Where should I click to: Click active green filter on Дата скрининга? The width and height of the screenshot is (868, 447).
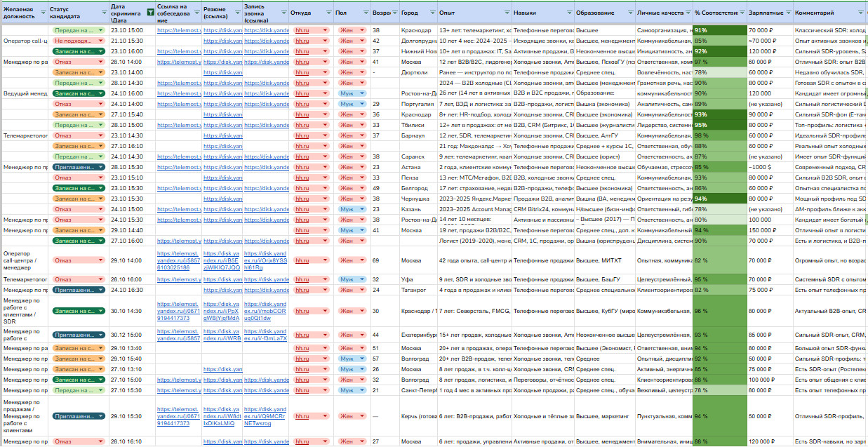click(x=150, y=13)
